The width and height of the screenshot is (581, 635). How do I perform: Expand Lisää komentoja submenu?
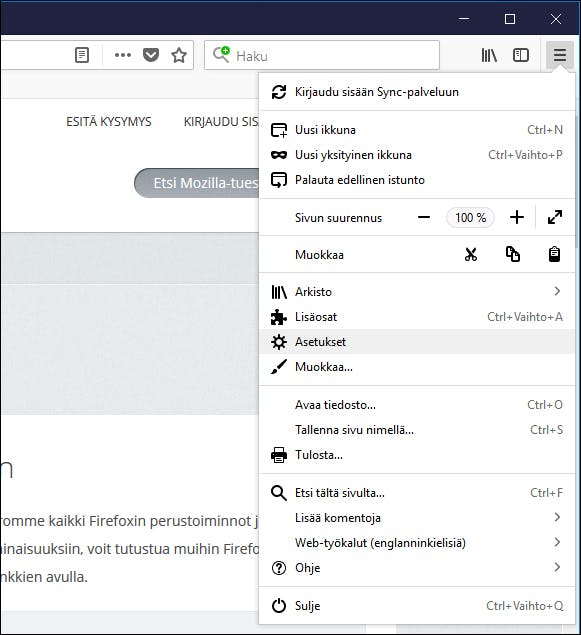click(x=417, y=518)
